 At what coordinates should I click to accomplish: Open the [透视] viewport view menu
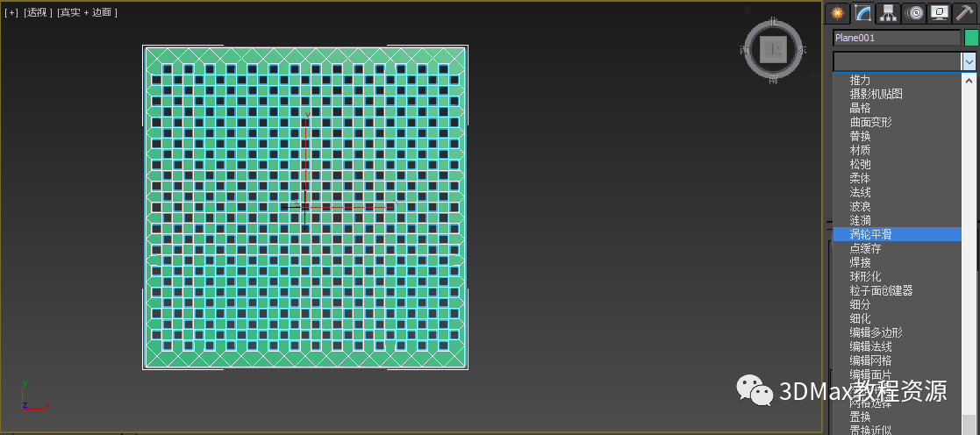(38, 12)
